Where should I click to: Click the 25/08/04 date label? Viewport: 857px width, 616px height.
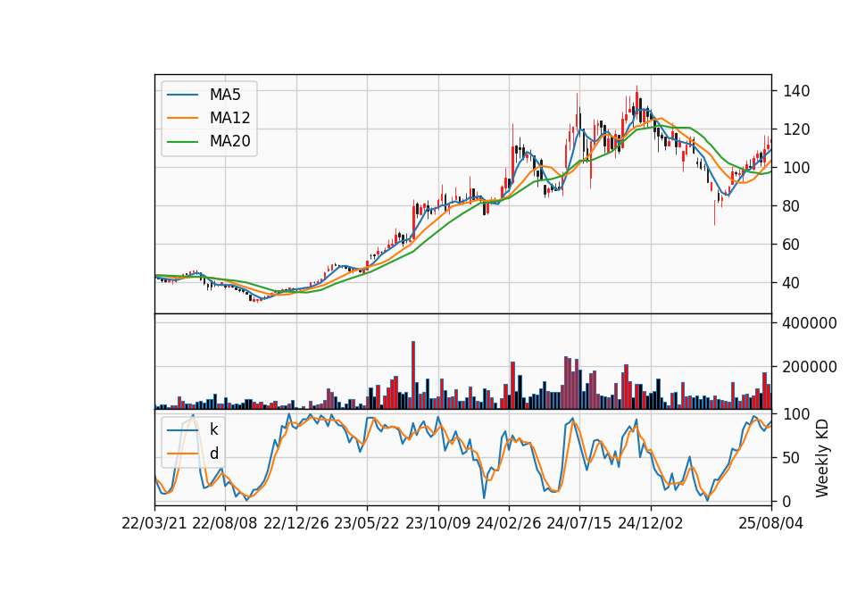(771, 524)
